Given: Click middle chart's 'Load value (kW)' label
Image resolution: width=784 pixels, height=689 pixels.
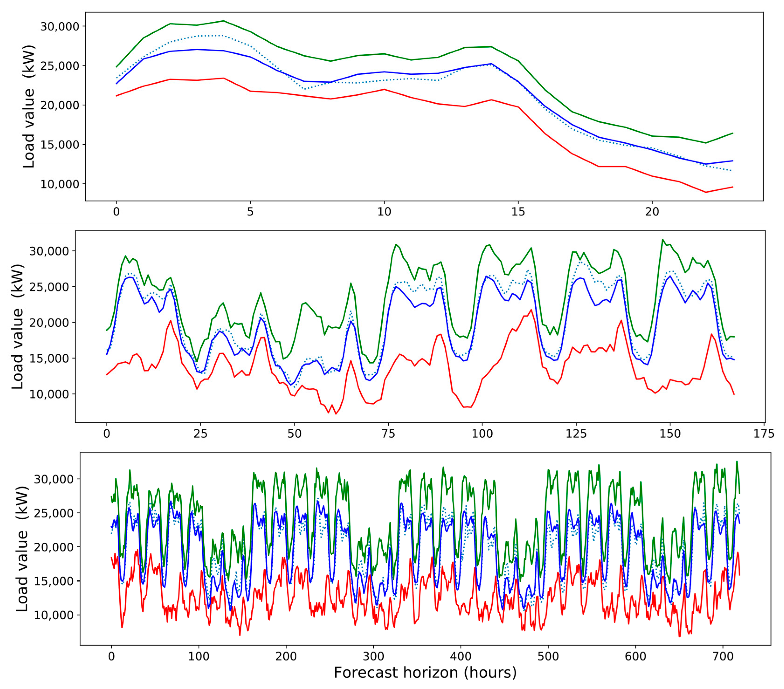Looking at the screenshot, I should coord(18,326).
